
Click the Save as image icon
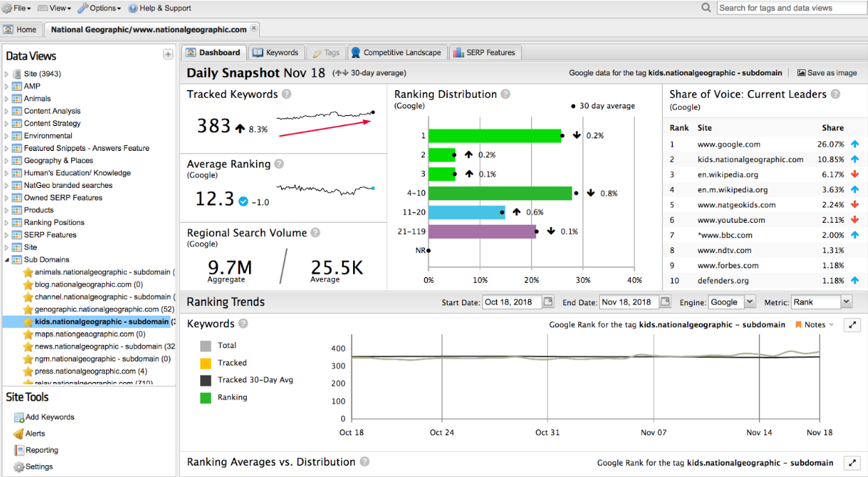802,73
